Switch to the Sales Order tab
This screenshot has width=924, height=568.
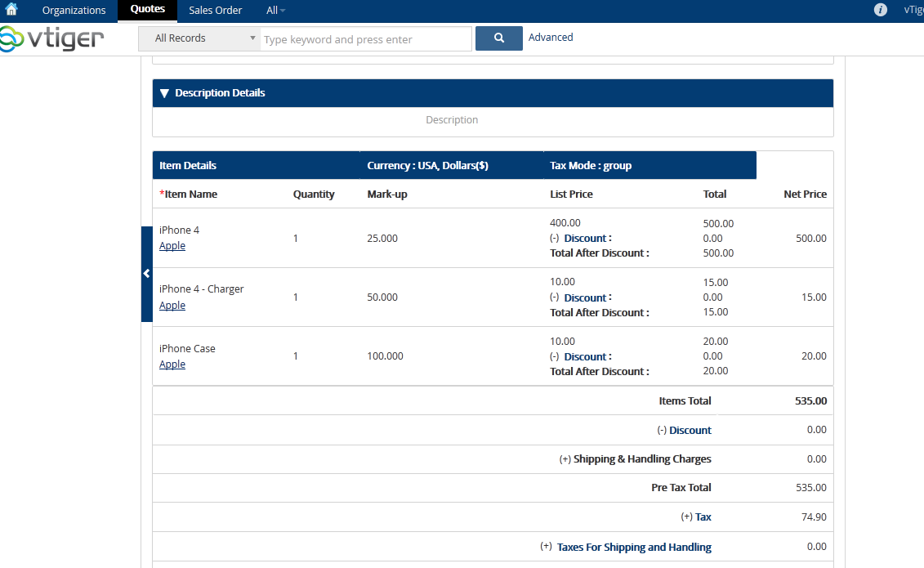coord(215,10)
